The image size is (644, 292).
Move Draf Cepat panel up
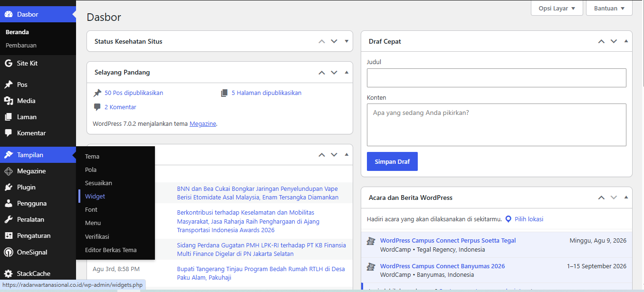(601, 41)
